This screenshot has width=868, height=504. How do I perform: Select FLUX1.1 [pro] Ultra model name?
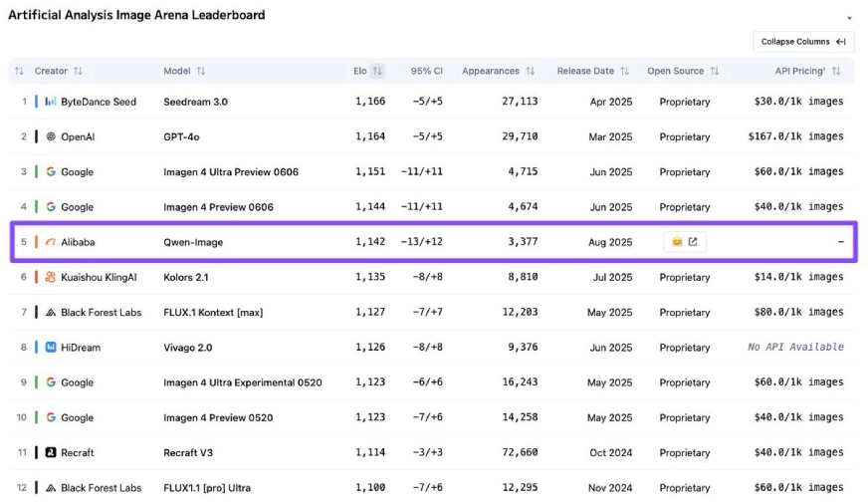click(x=207, y=488)
